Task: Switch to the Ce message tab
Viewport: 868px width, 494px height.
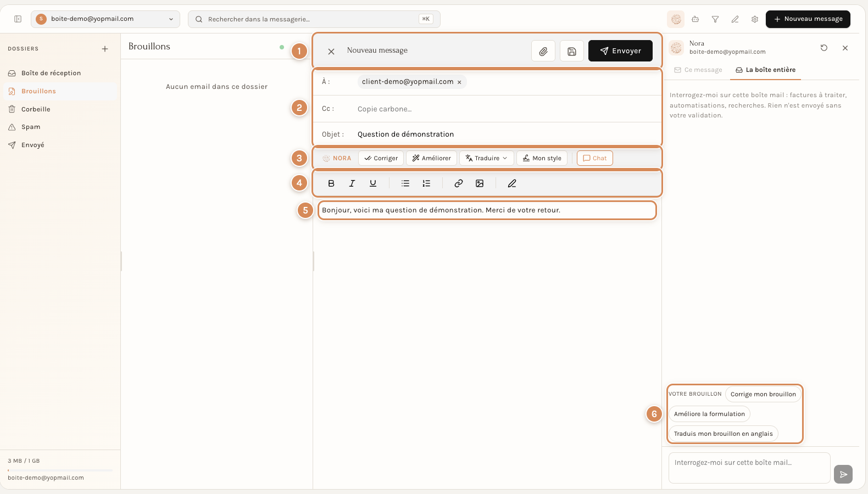Action: tap(698, 70)
